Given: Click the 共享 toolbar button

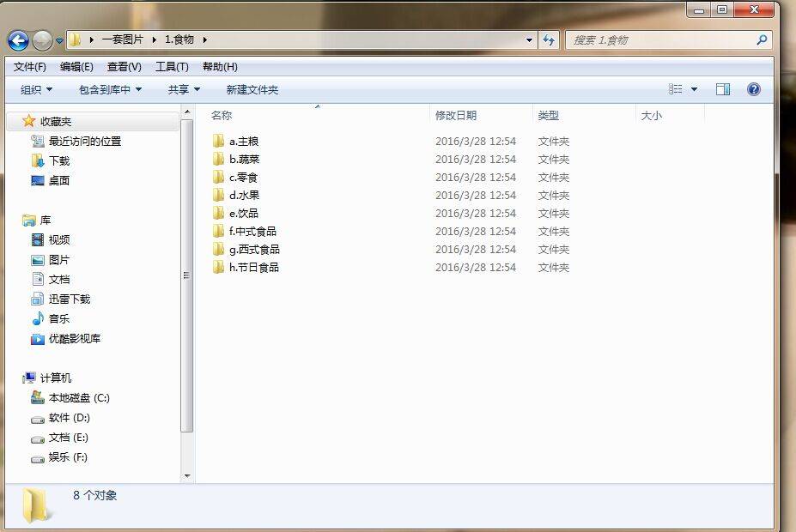Looking at the screenshot, I should 182,89.
